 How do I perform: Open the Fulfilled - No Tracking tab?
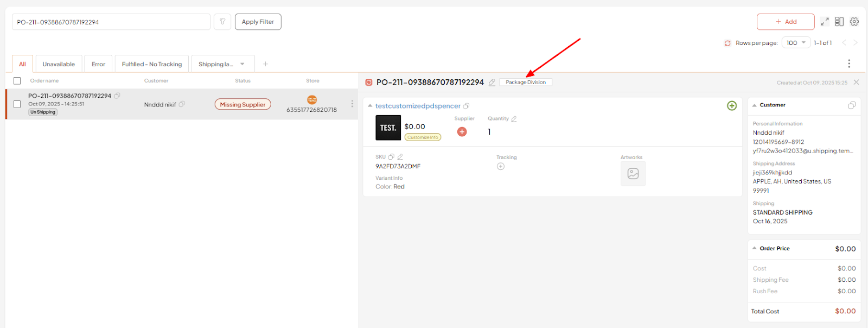pos(152,64)
